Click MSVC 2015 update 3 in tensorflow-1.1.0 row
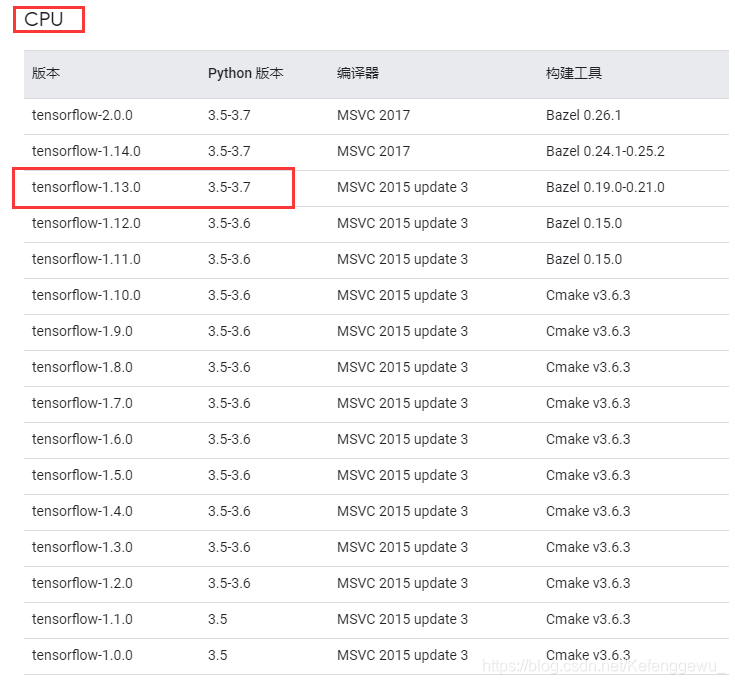Image resolution: width=735 pixels, height=684 pixels. coord(403,619)
